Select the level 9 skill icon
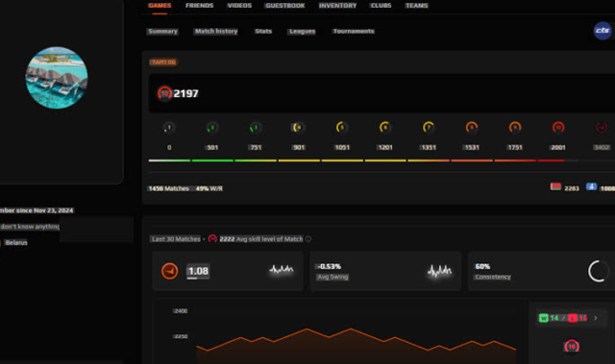Image resolution: width=615 pixels, height=364 pixels. point(515,128)
